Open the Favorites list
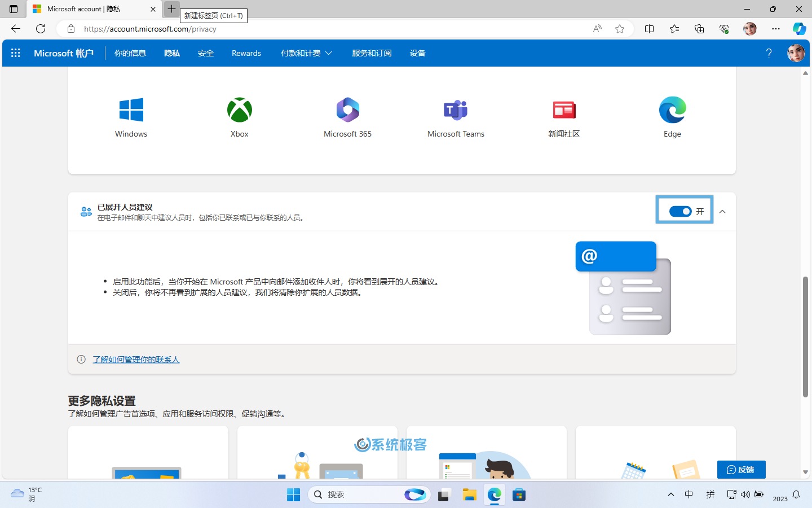The height and width of the screenshot is (508, 812). click(674, 29)
